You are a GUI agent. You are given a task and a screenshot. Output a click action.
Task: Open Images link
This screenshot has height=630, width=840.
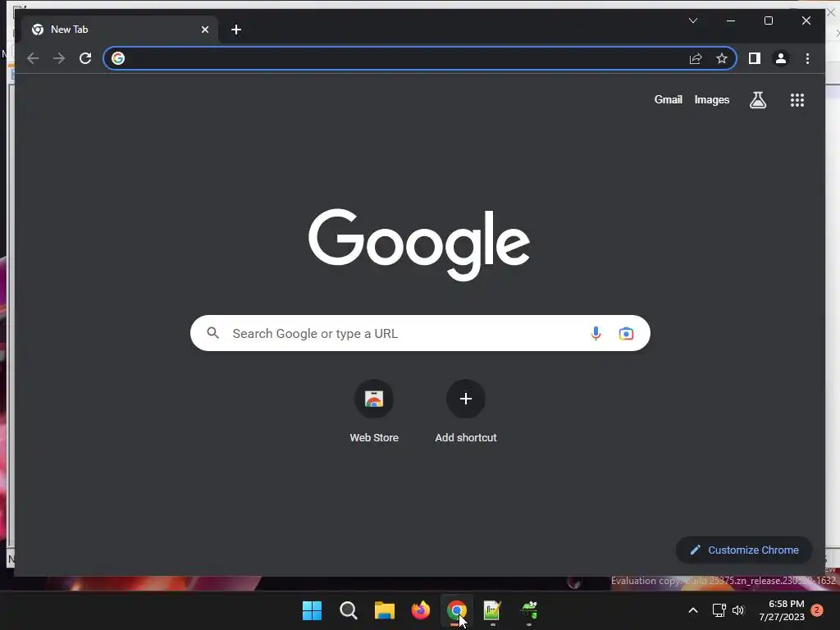click(711, 99)
